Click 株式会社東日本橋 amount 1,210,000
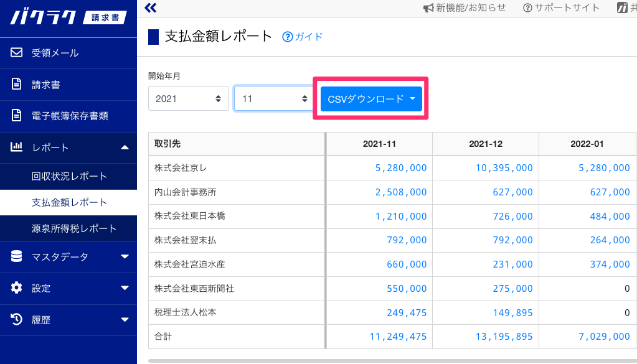 click(400, 217)
